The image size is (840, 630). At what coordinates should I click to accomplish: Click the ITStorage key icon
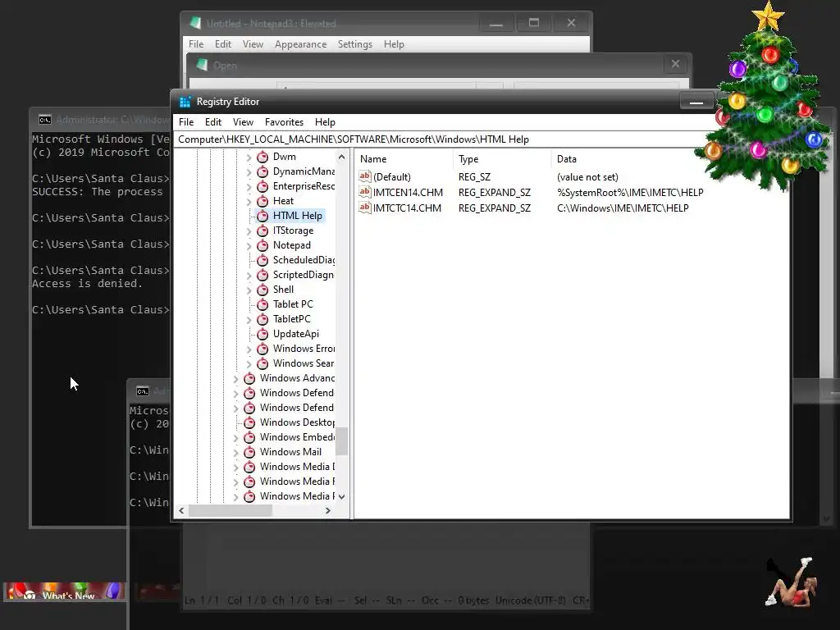262,231
